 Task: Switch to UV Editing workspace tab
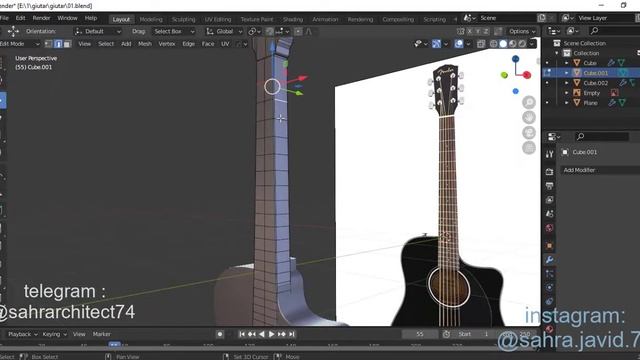(x=218, y=19)
